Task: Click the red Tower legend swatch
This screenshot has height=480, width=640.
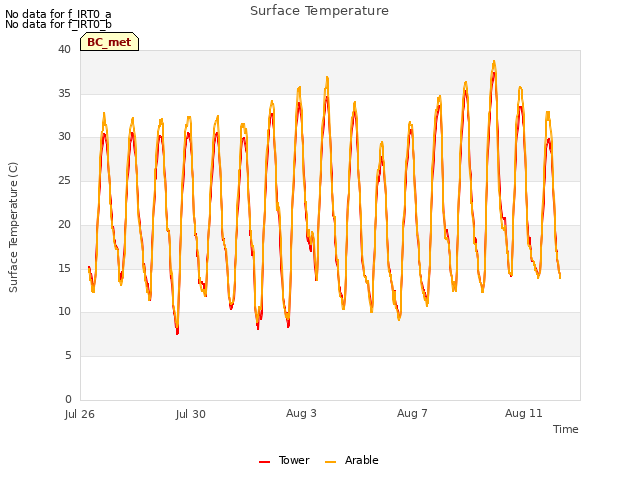Action: [x=264, y=462]
